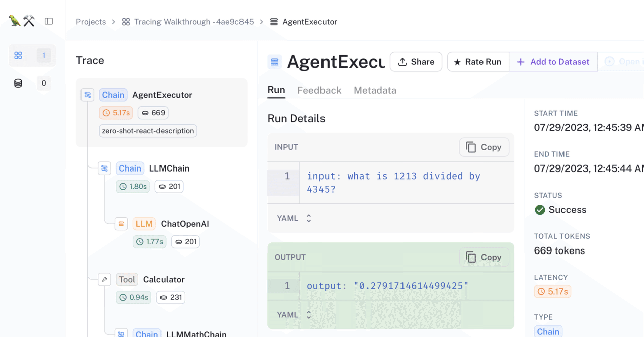Click Add to Dataset button
The width and height of the screenshot is (644, 337).
coord(553,62)
